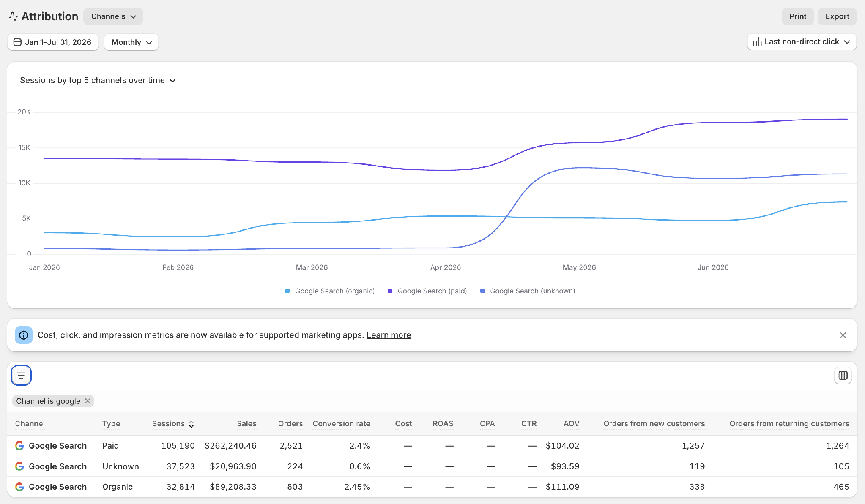The image size is (865, 504).
Task: Click the AOV column header
Action: 571,424
